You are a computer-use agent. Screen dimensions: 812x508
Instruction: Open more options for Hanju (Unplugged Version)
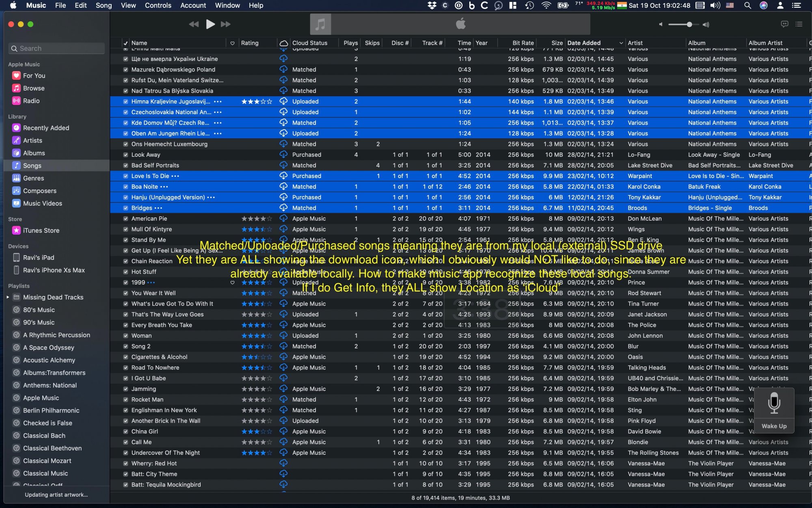(211, 197)
